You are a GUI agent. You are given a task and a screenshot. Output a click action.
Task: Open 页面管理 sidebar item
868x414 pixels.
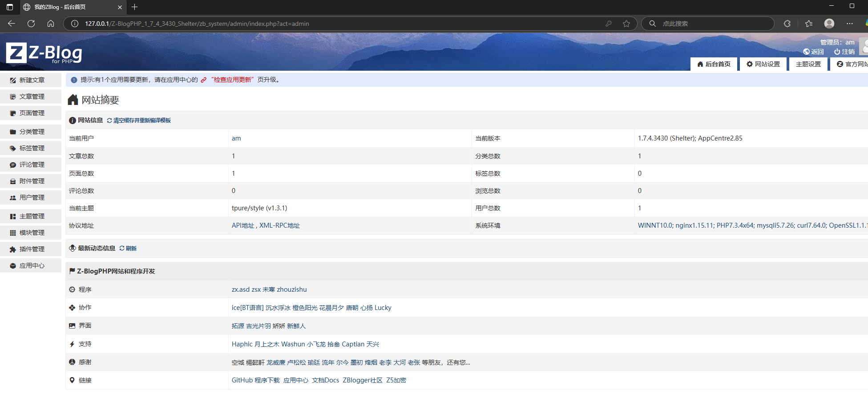pyautogui.click(x=31, y=113)
